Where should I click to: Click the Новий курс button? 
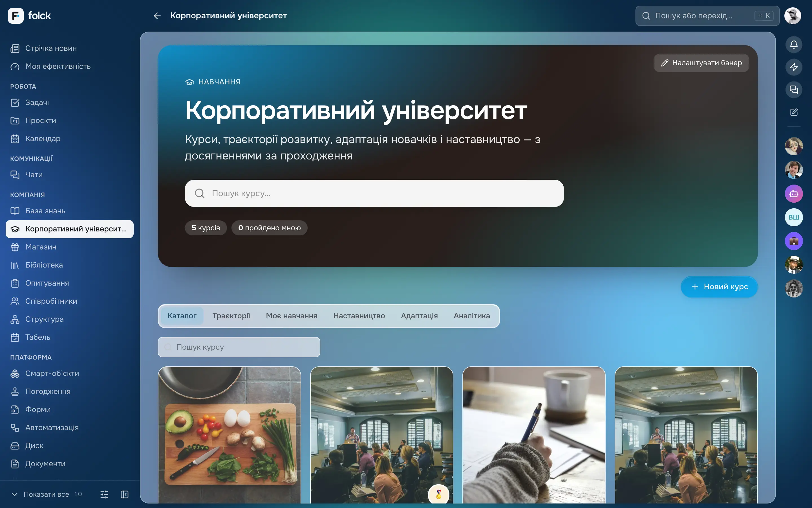point(719,287)
